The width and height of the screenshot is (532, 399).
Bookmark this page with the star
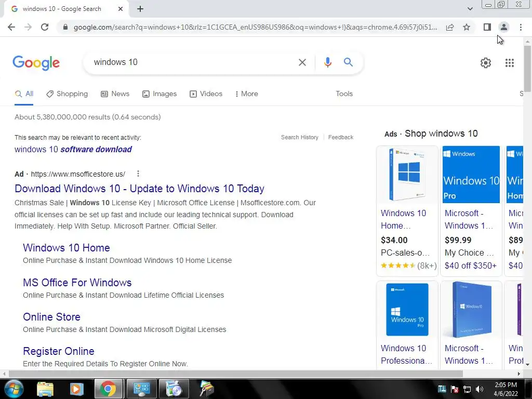click(467, 27)
